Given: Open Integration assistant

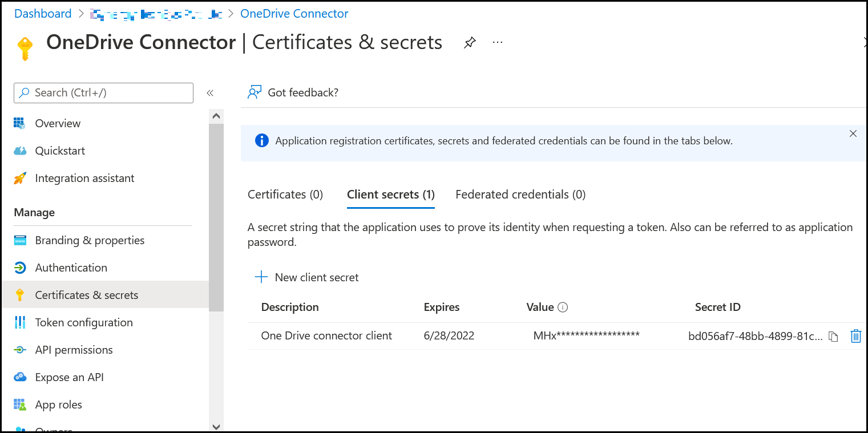Looking at the screenshot, I should 84,178.
